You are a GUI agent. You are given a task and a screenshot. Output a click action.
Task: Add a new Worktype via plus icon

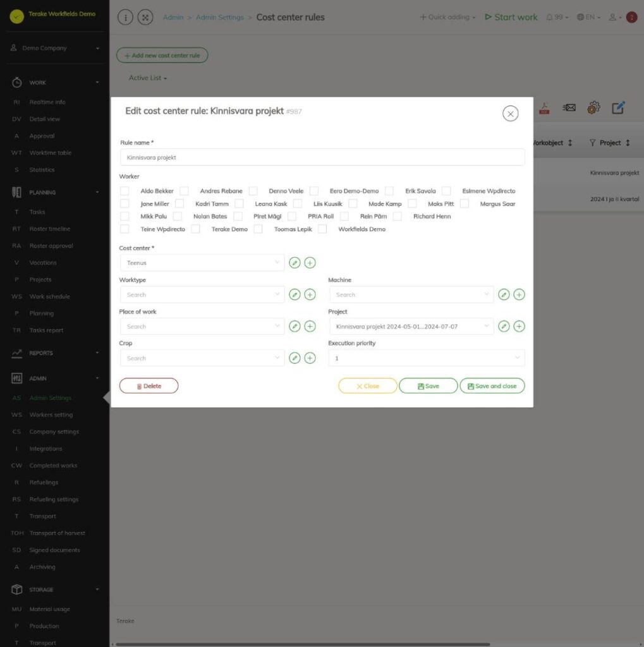[310, 294]
